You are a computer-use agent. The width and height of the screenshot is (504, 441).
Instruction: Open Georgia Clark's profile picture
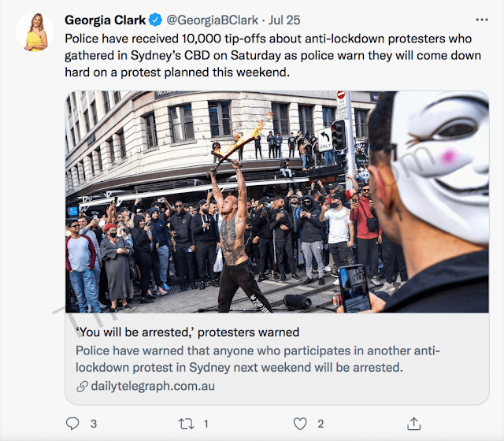coord(35,32)
